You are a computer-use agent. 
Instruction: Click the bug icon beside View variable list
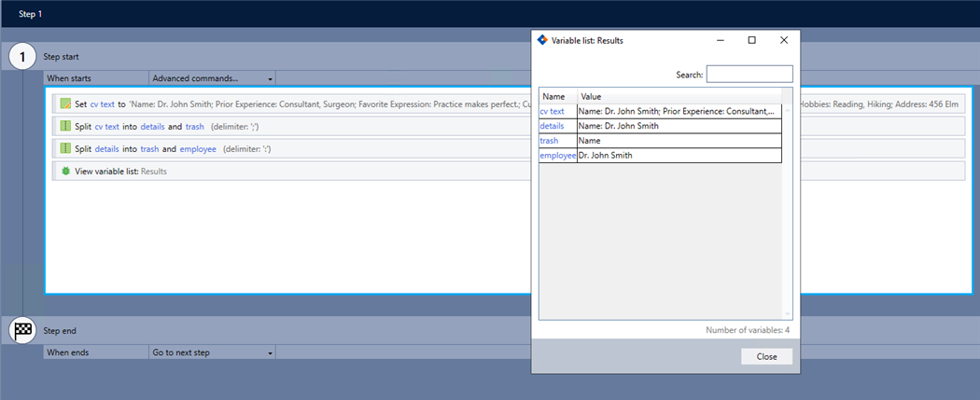[x=65, y=172]
